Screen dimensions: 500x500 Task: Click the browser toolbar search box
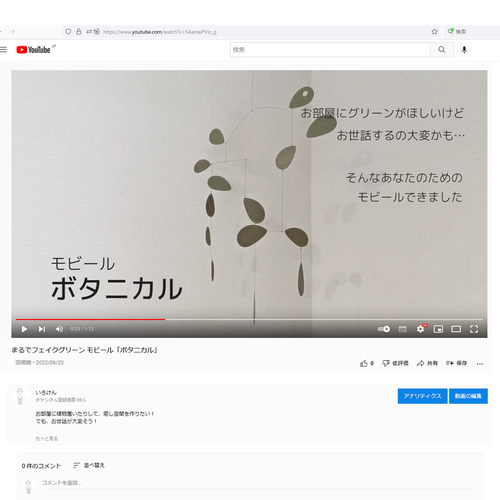[x=473, y=32]
